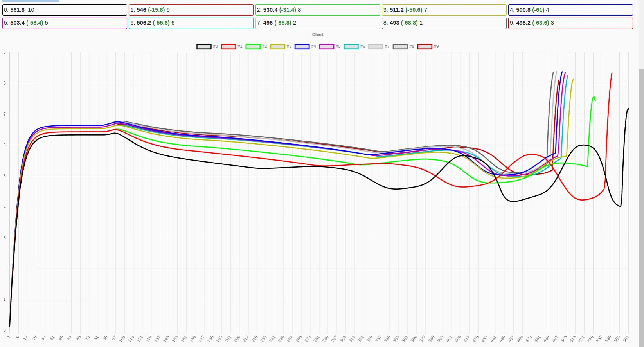Click the x-axis tick label 105
Screen dimensions: 644x347
click(x=122, y=338)
